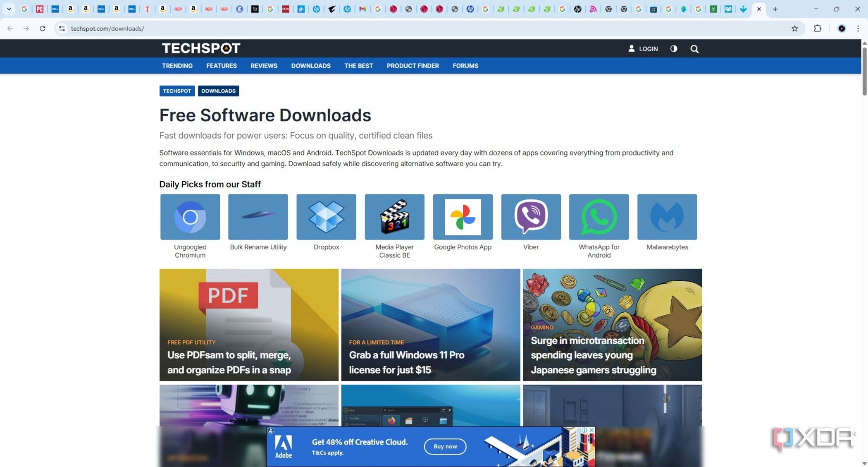Viewport: 868px width, 467px height.
Task: Open the microtransaction spending gaming article
Action: [613, 325]
